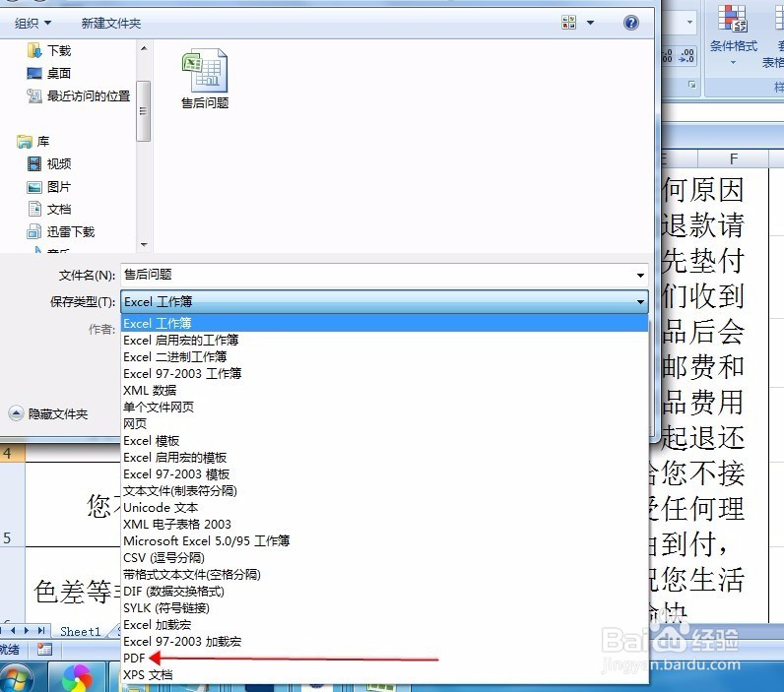Choose 单个文件网页 format

click(384, 408)
